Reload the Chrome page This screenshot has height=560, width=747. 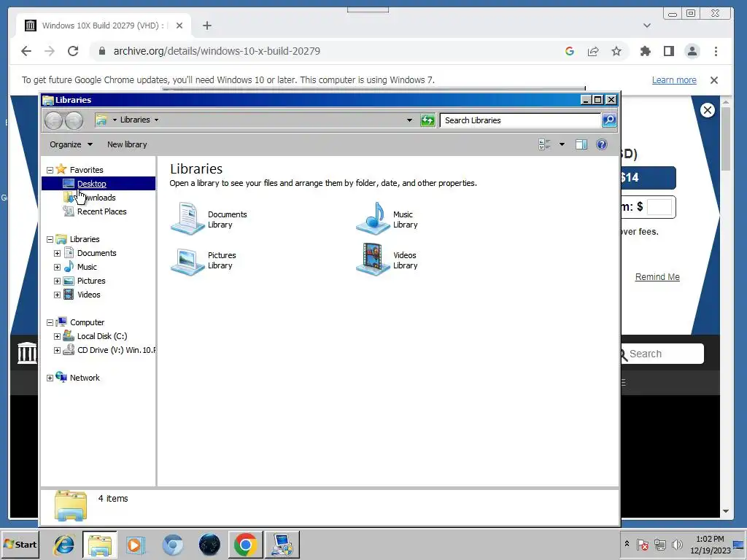click(x=73, y=51)
